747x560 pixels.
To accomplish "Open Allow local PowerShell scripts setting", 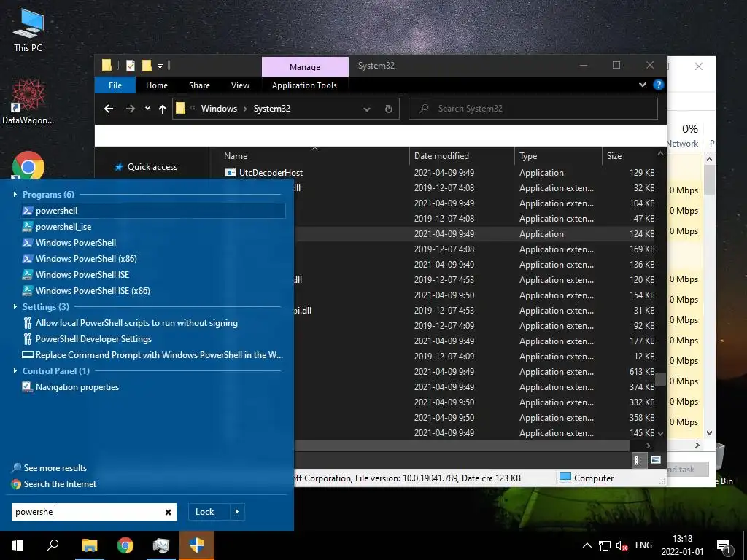I will coord(130,323).
